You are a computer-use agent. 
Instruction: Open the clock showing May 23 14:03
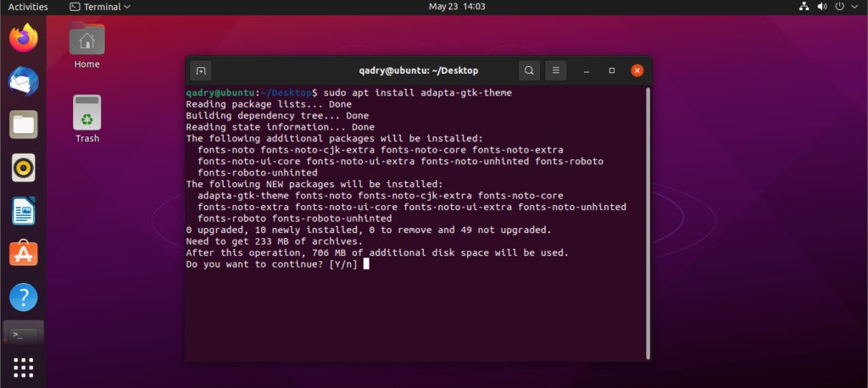pos(457,7)
